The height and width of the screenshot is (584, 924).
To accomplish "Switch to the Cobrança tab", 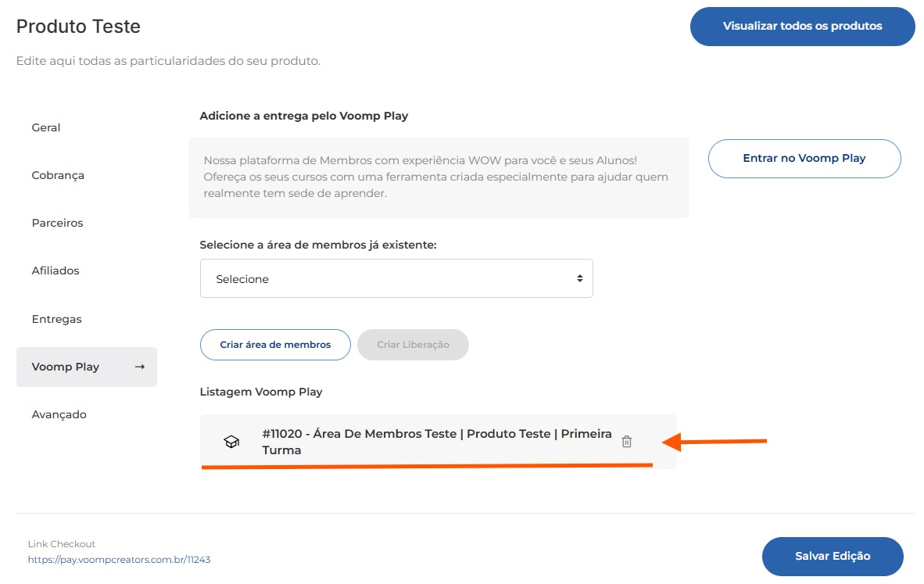I will pyautogui.click(x=58, y=175).
